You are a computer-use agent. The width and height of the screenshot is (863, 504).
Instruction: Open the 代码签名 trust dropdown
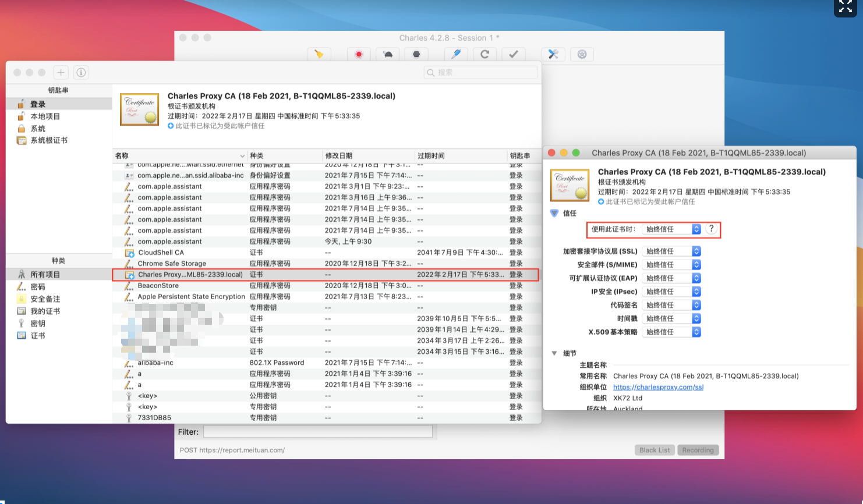[671, 305]
